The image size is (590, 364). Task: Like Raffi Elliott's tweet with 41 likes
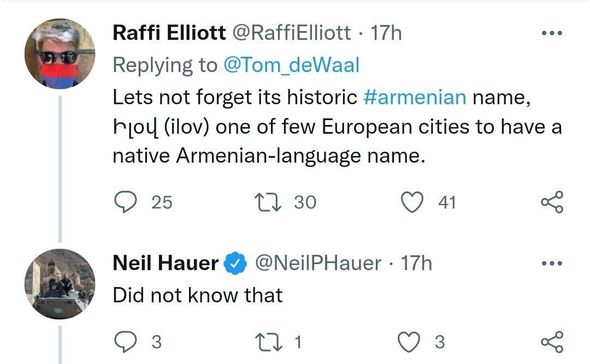point(412,202)
